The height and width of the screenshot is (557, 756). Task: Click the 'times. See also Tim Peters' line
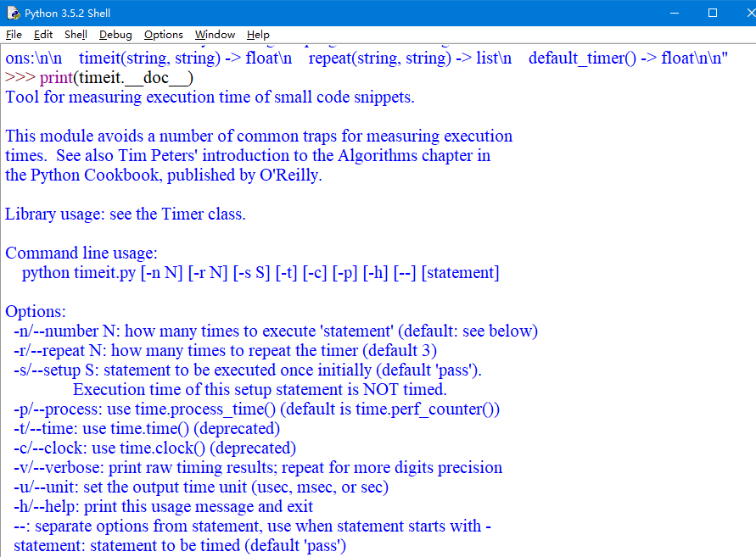click(x=248, y=156)
